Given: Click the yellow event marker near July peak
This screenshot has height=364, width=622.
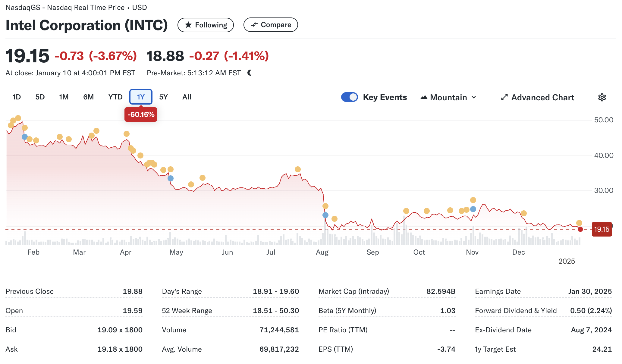Looking at the screenshot, I should click(x=298, y=169).
